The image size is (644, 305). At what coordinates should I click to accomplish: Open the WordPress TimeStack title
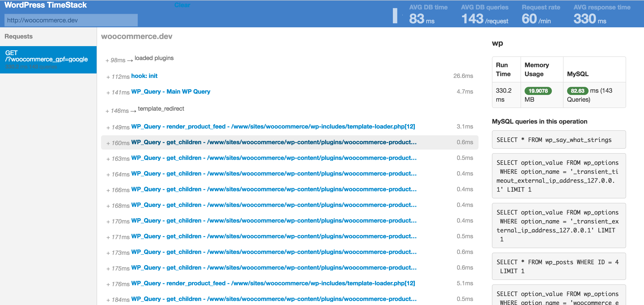[x=45, y=5]
